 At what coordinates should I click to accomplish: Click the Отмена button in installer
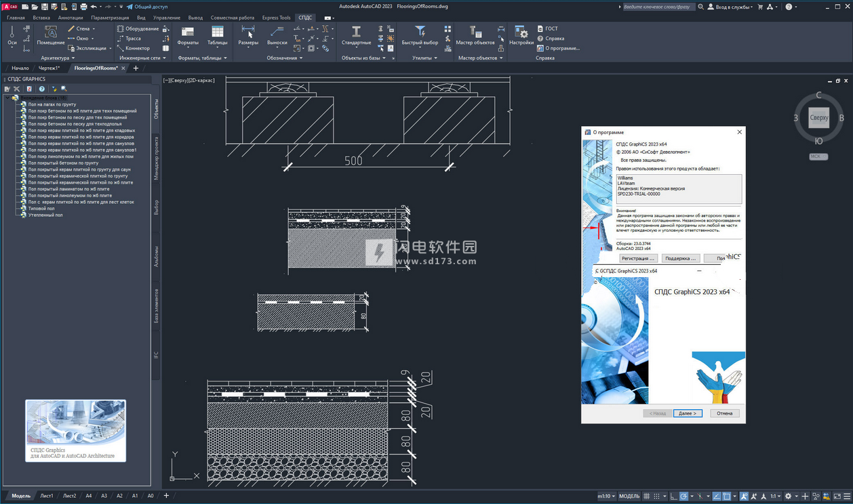[x=725, y=413]
